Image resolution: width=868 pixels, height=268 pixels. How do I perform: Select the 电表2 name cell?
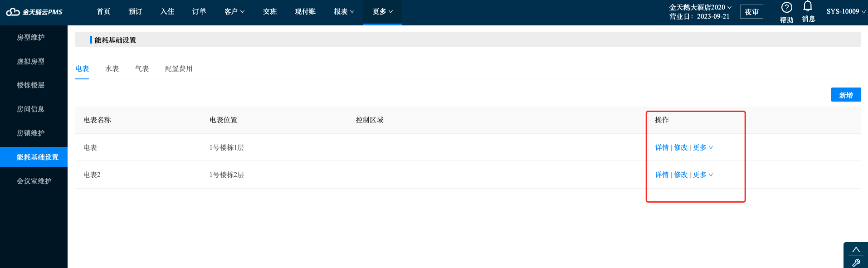pyautogui.click(x=92, y=175)
